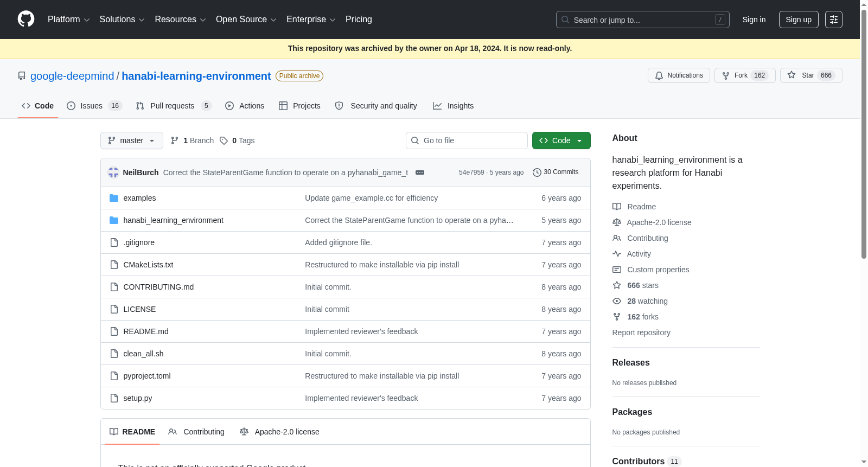
Task: Expand the Platform menu
Action: (68, 20)
